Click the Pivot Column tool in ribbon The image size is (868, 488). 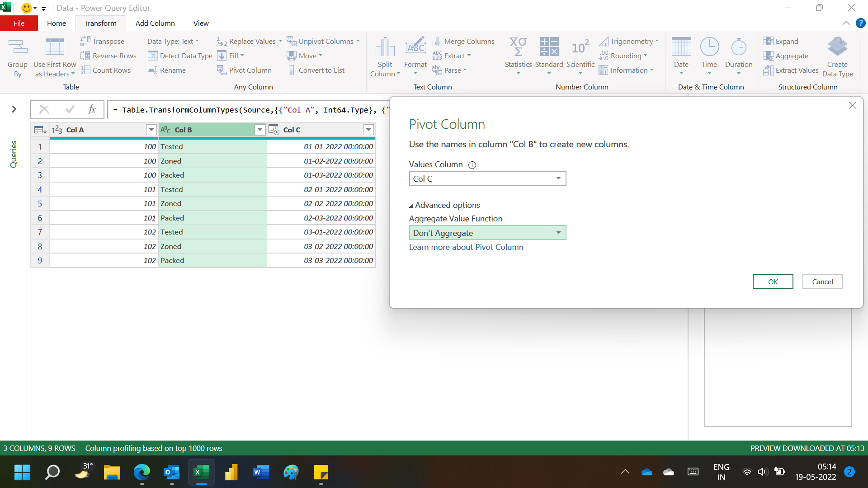[244, 70]
